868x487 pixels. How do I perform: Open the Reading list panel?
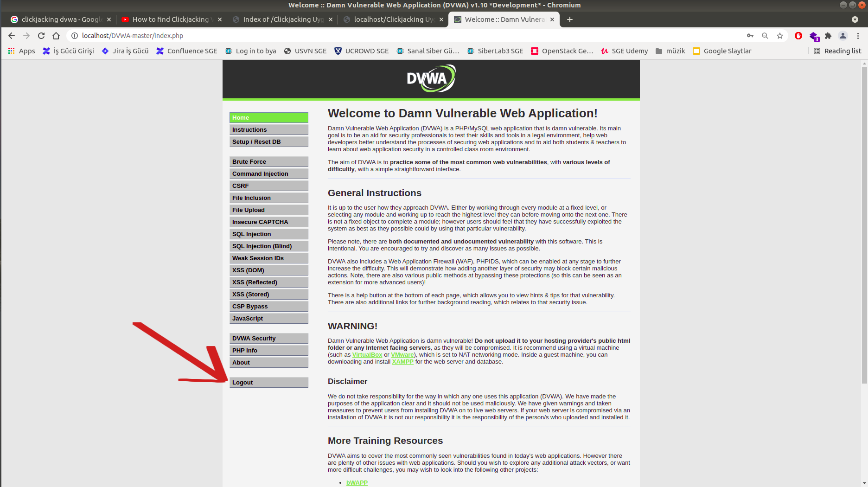tap(837, 51)
